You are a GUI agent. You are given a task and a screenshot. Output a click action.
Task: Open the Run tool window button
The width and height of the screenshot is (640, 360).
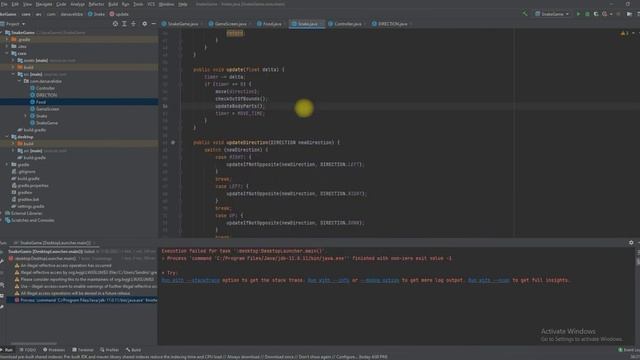7,350
